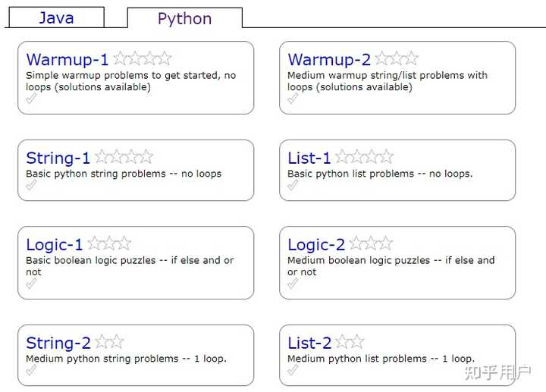This screenshot has width=546, height=392.
Task: Click the star icons beside String-1
Action: (x=124, y=157)
